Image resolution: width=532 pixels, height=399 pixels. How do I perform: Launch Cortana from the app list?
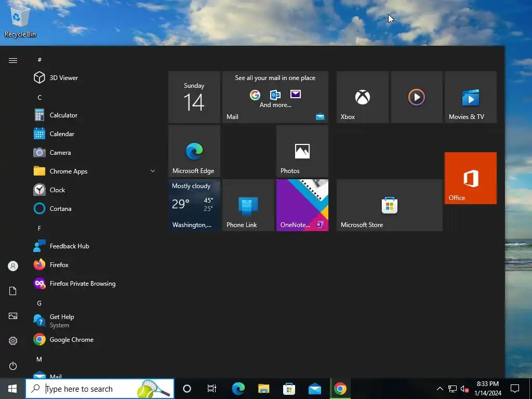(x=95, y=208)
